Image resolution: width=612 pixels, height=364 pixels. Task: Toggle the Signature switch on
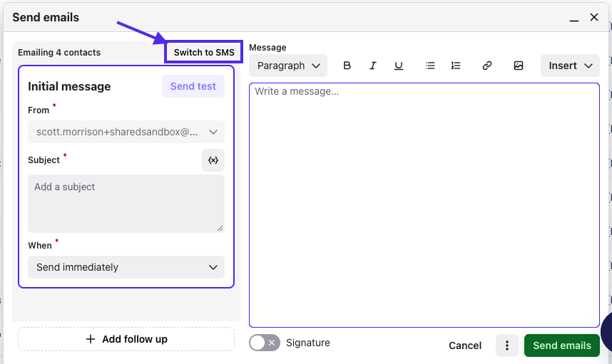pyautogui.click(x=265, y=343)
